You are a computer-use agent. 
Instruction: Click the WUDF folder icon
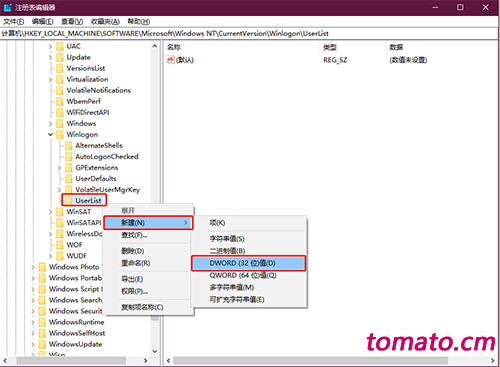(x=60, y=256)
